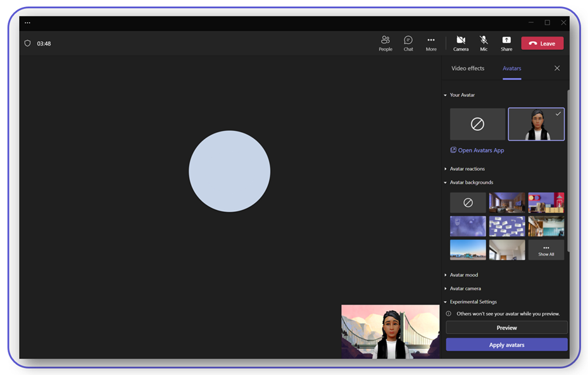Screen dimensions: 588x375
Task: Open the meeting Chat
Action: click(408, 43)
